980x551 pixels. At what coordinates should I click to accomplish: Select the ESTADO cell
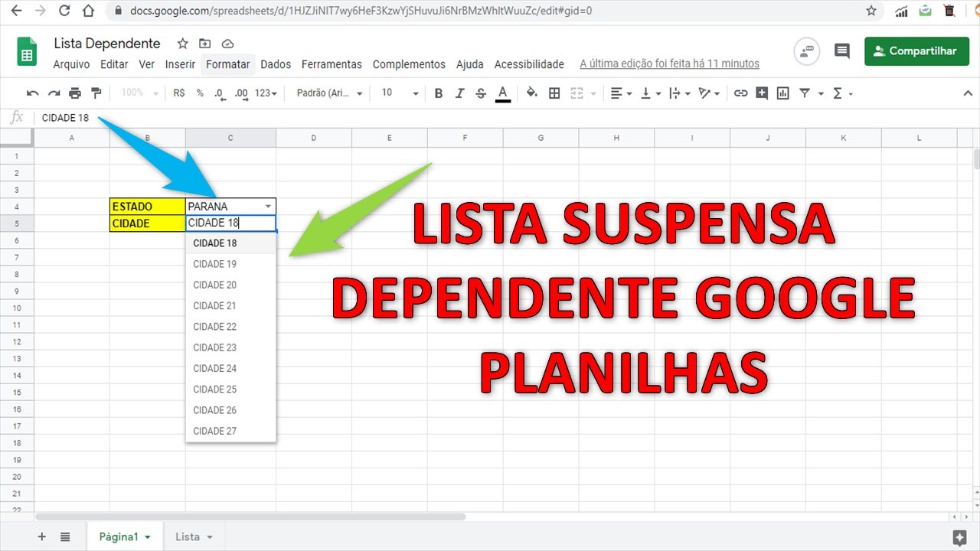coord(148,207)
